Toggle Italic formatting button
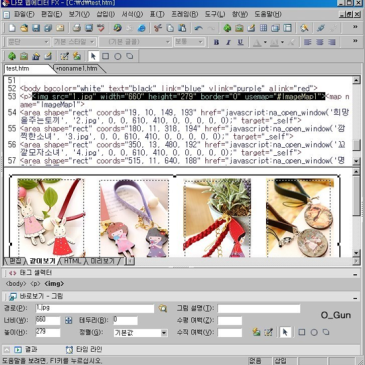Viewport: 365px width, 365px height. (228, 42)
